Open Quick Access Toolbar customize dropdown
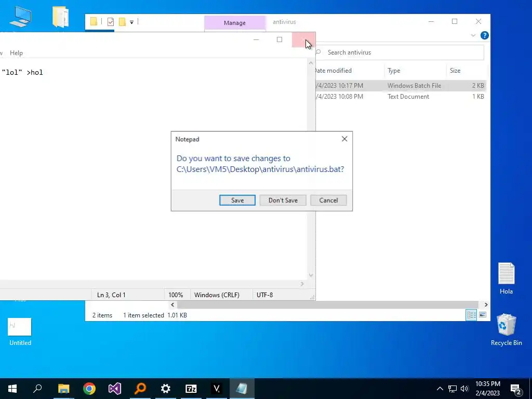The image size is (532, 399). point(131,22)
